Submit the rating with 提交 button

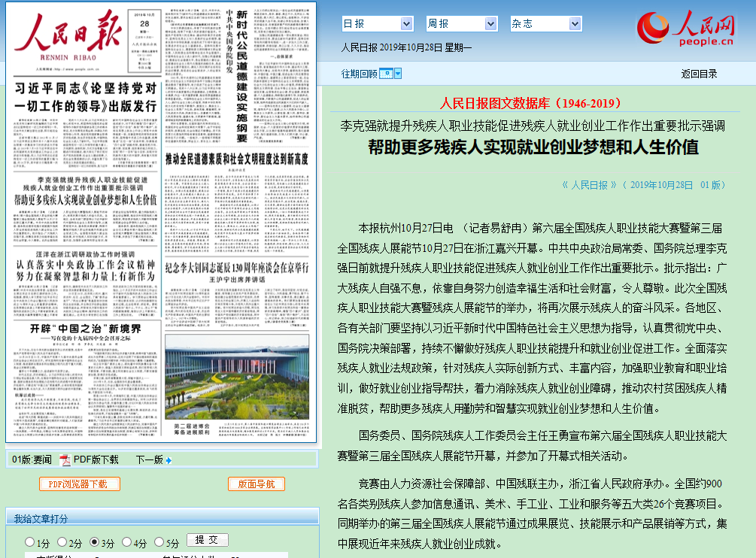click(x=208, y=540)
